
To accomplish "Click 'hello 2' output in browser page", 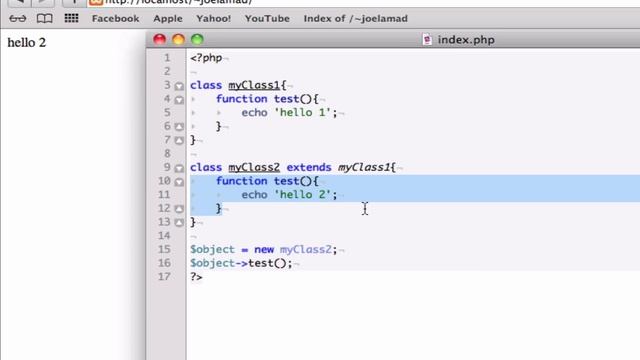I will point(27,42).
